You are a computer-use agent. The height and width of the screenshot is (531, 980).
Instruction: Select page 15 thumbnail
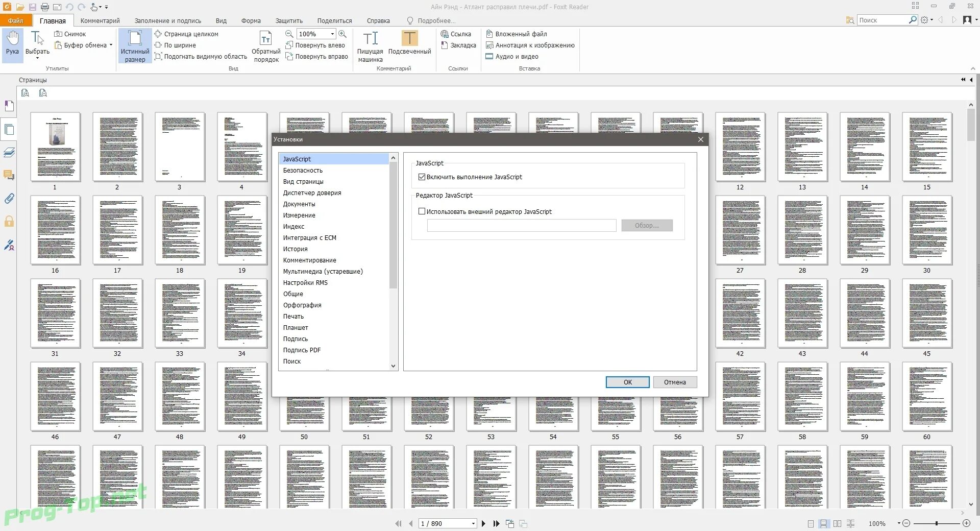pos(927,147)
